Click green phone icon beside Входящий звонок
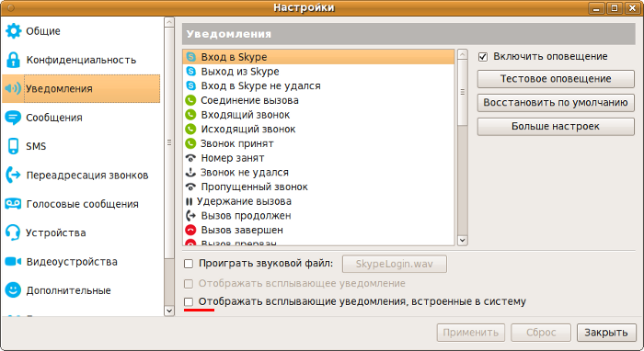This screenshot has height=351, width=644. click(190, 115)
